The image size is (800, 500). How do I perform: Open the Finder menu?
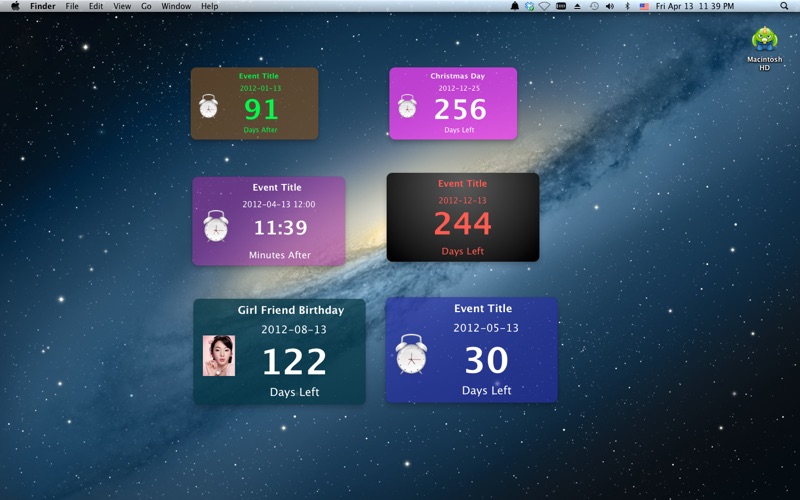[x=43, y=6]
